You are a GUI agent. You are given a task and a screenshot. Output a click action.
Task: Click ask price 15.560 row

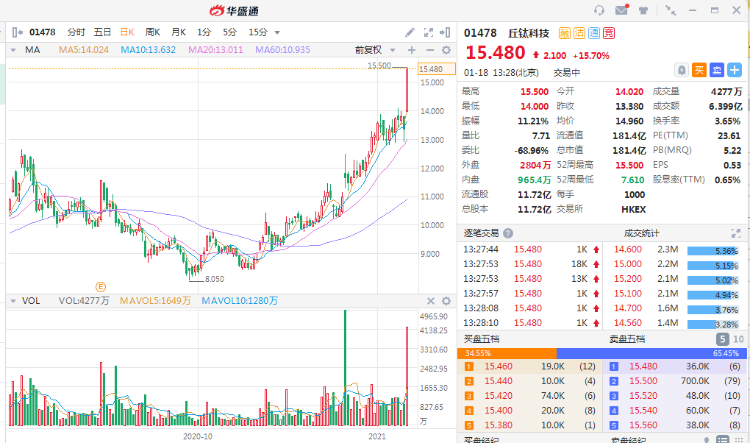coord(675,425)
